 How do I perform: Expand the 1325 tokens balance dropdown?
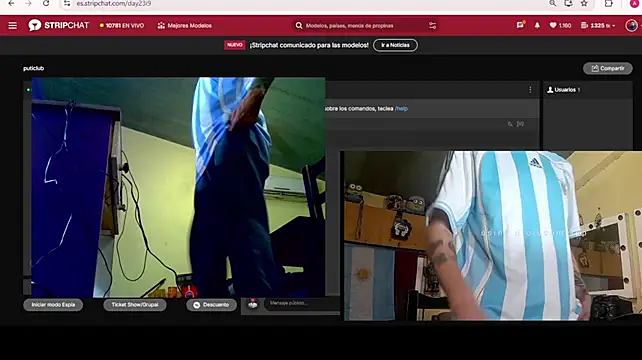pyautogui.click(x=598, y=25)
